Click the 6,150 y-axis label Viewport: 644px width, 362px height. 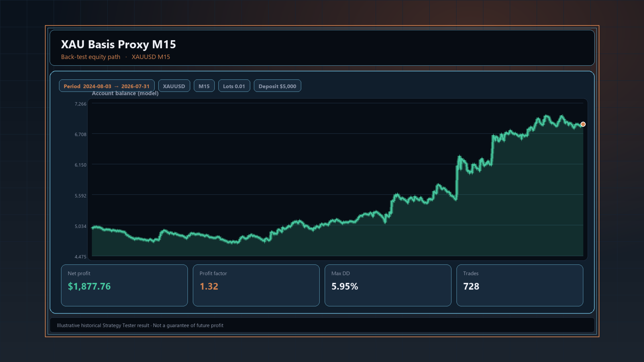coord(80,165)
